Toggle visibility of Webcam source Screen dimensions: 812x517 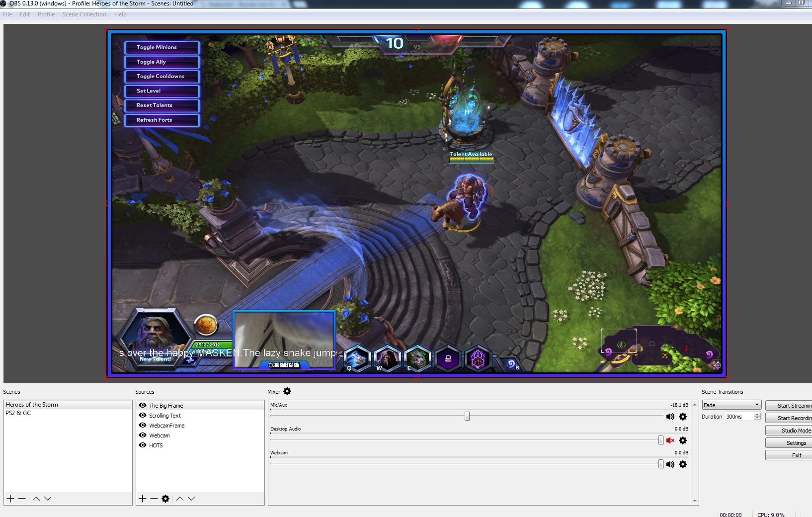(143, 435)
